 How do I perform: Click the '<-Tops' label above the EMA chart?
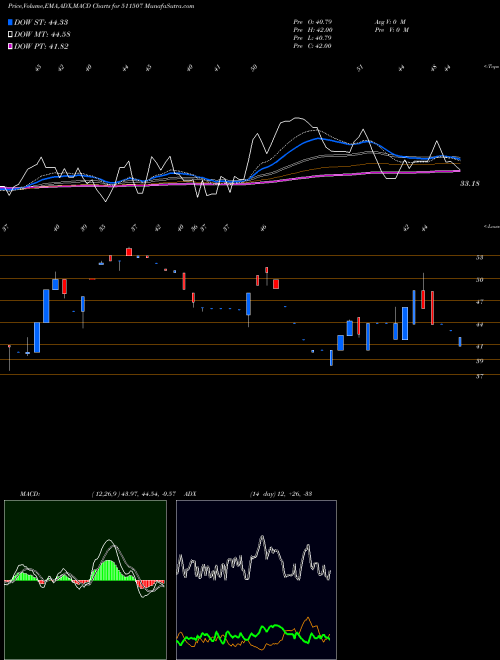click(492, 67)
